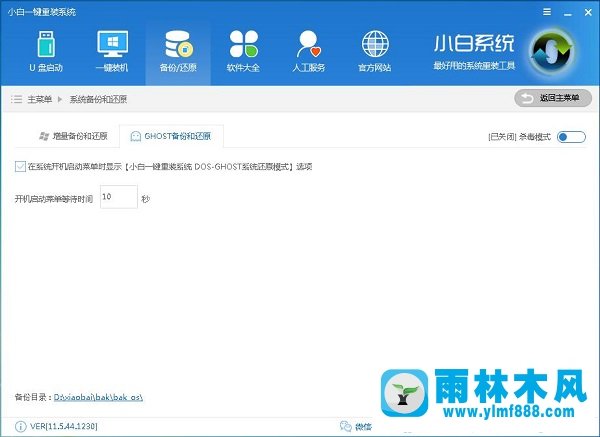Viewport: 600px width, 437px height.
Task: Click the VER[11.5.44.1230] version text
Action: pyautogui.click(x=64, y=426)
